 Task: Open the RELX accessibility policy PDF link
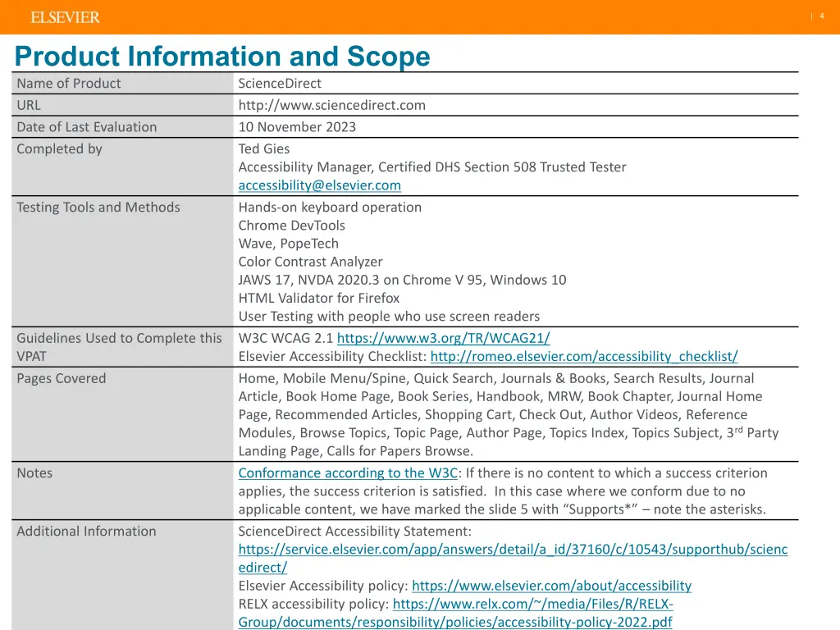(455, 613)
